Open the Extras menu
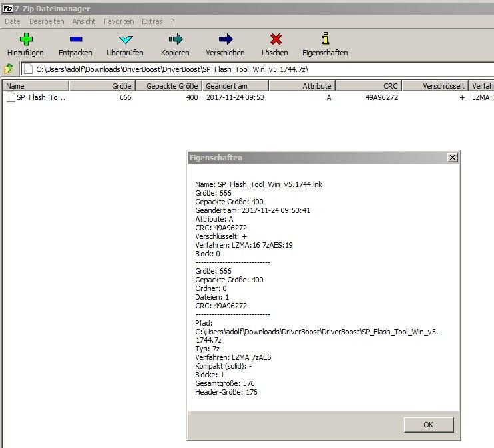The image size is (494, 448). [152, 21]
